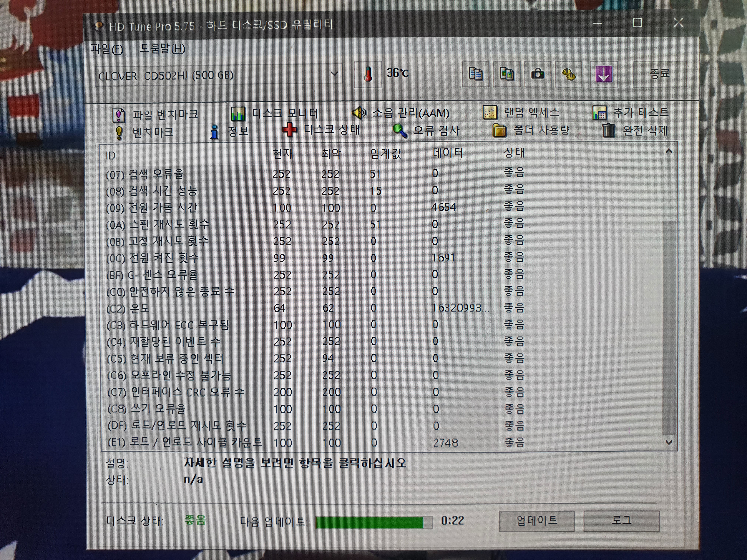
Task: Select the (08) 검색 시간 성능 row
Action: [316, 191]
